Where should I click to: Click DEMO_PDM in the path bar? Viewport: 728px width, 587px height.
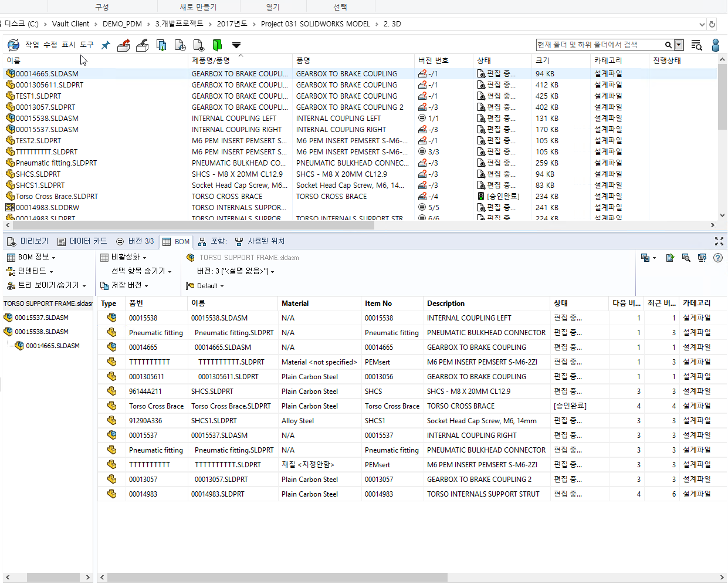[x=122, y=24]
